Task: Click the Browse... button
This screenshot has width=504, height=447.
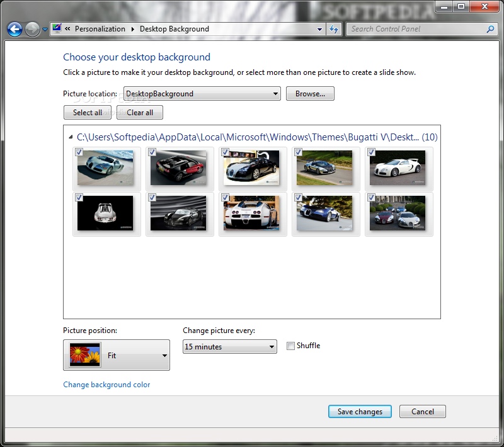Action: (310, 93)
